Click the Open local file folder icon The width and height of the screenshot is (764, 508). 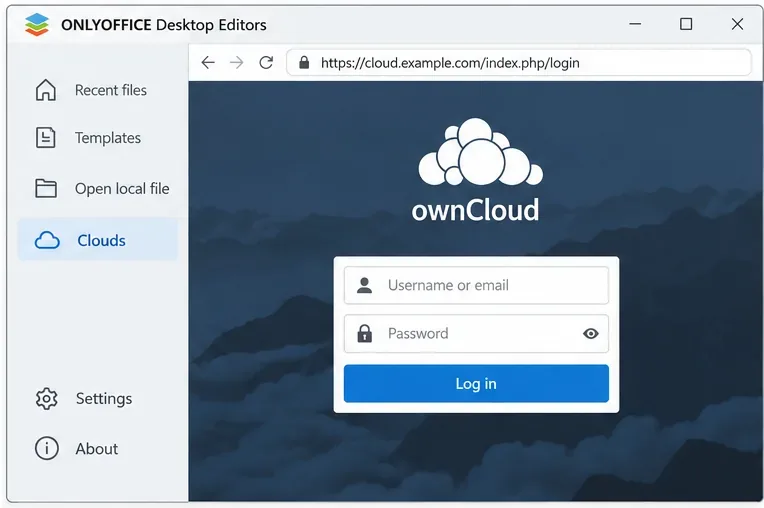(46, 188)
